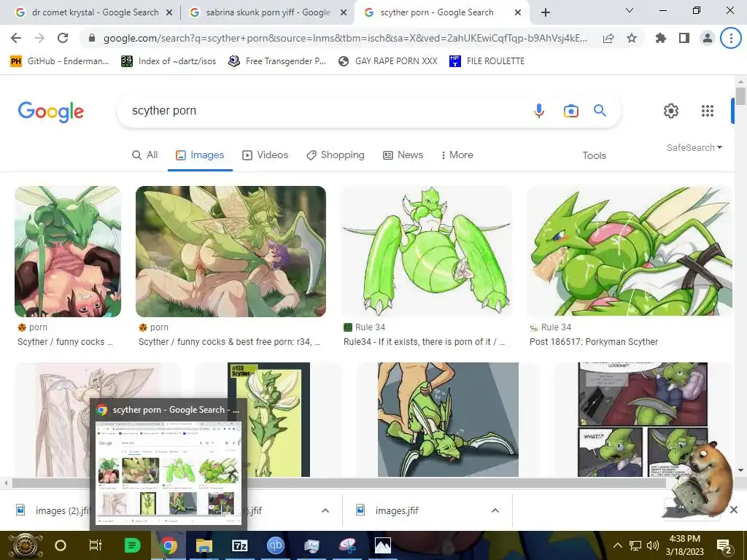Open Task View on the taskbar
The image size is (747, 560).
click(96, 545)
